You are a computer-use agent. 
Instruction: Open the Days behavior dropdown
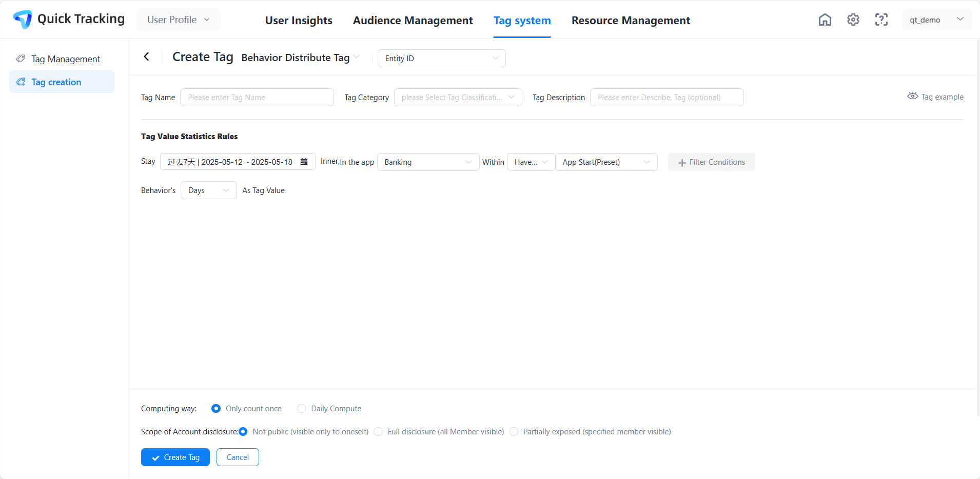[x=209, y=190]
